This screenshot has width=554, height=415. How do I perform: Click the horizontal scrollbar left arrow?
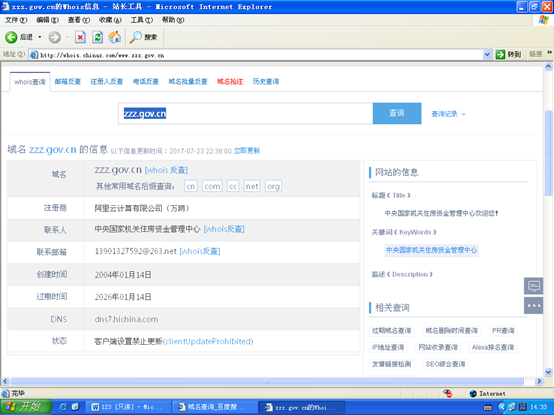point(5,381)
